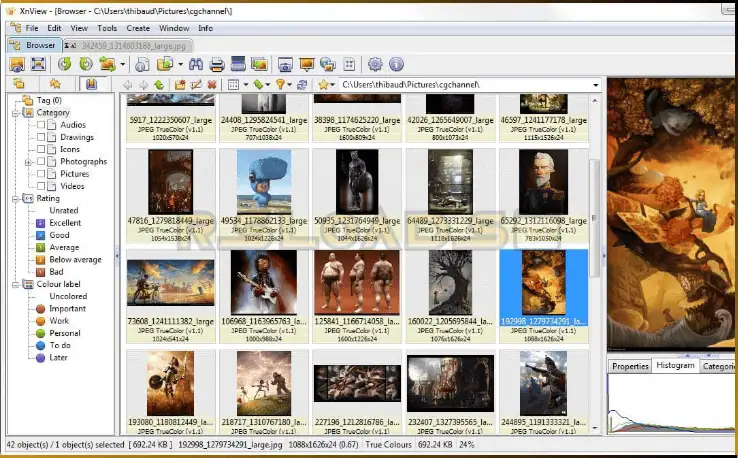738x458 pixels.
Task: Check the Icons category checkbox
Action: (41, 149)
